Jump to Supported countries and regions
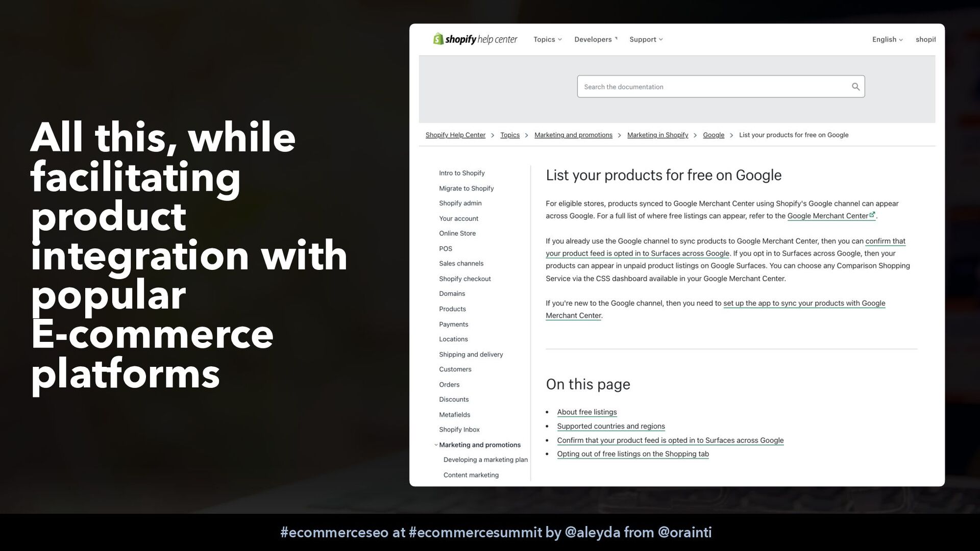980x551 pixels. point(610,426)
